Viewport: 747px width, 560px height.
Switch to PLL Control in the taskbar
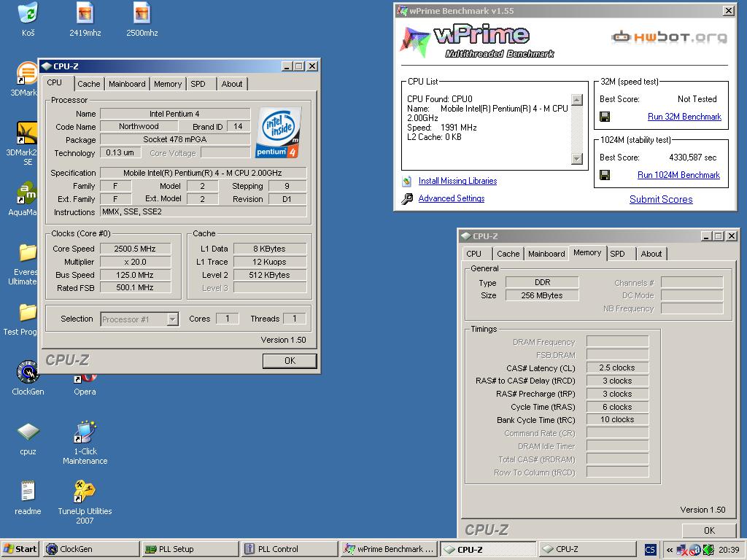pos(289,549)
